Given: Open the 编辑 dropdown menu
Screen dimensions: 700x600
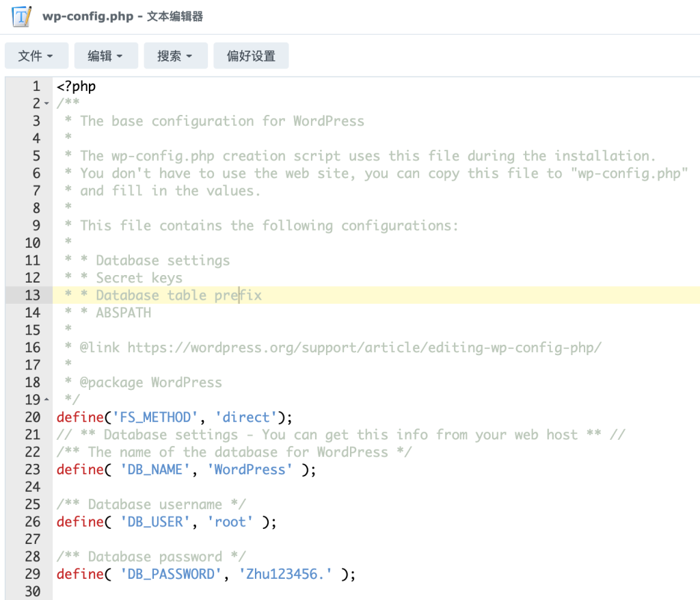Looking at the screenshot, I should coord(106,56).
